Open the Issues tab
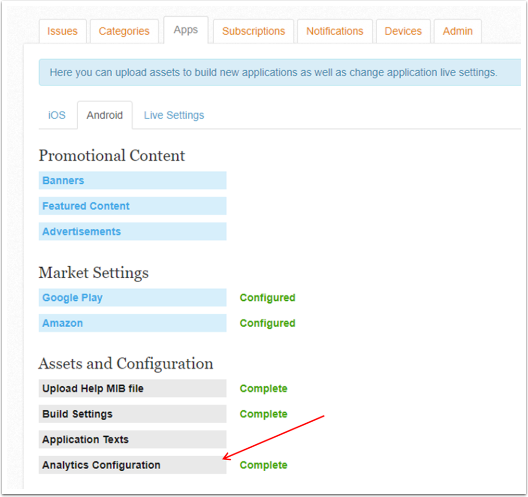This screenshot has width=528, height=497. click(63, 31)
